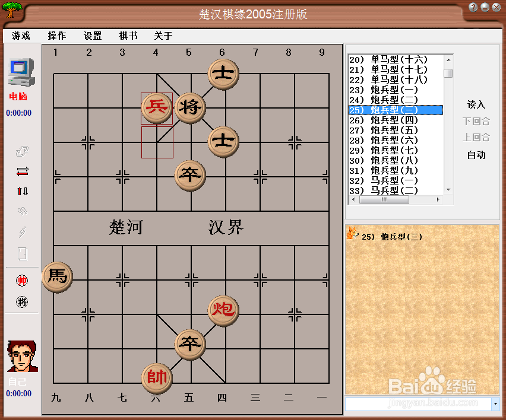The height and width of the screenshot is (420, 506).
Task: Select the red 帥 piece
Action: point(157,378)
